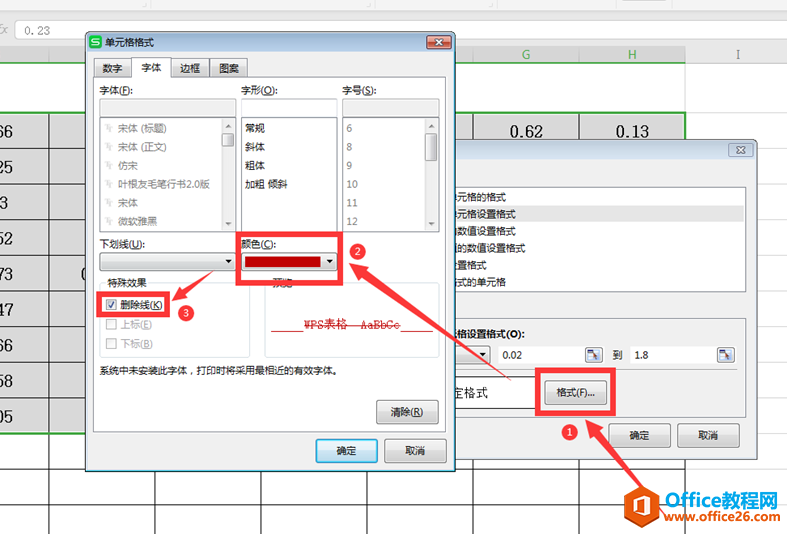Screen dimensions: 787x534
Task: Click 确定 in the rule dialog
Action: tap(639, 435)
